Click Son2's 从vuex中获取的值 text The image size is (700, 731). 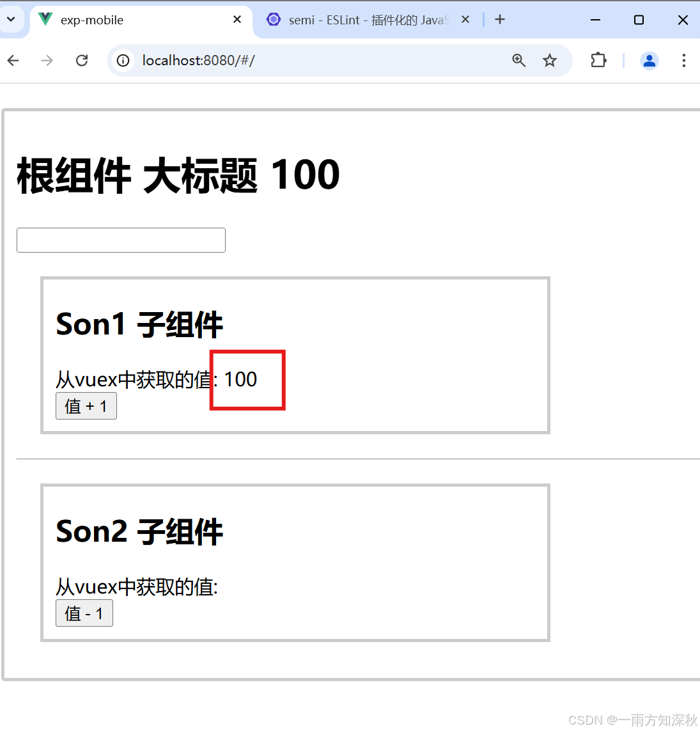tap(137, 587)
